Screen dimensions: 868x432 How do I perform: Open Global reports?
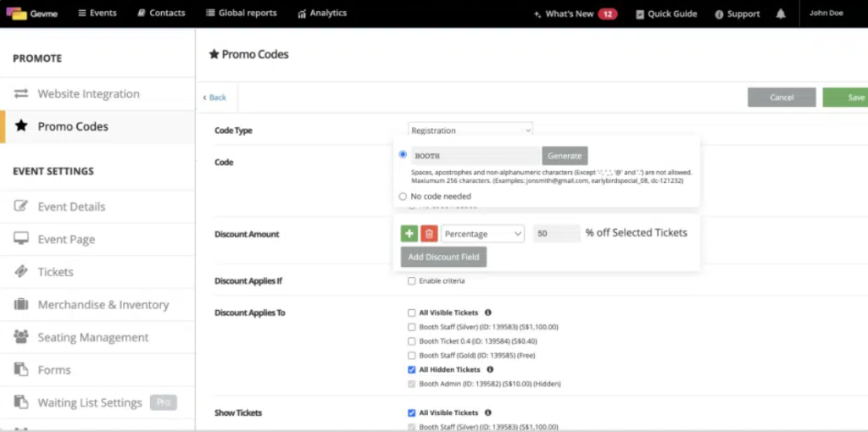(x=242, y=14)
